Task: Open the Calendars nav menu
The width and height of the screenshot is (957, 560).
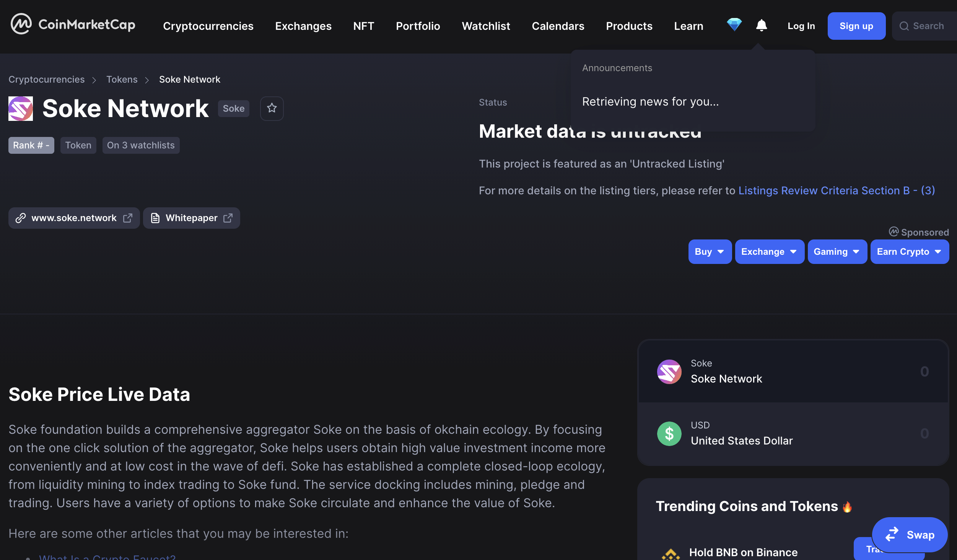Action: 558,26
